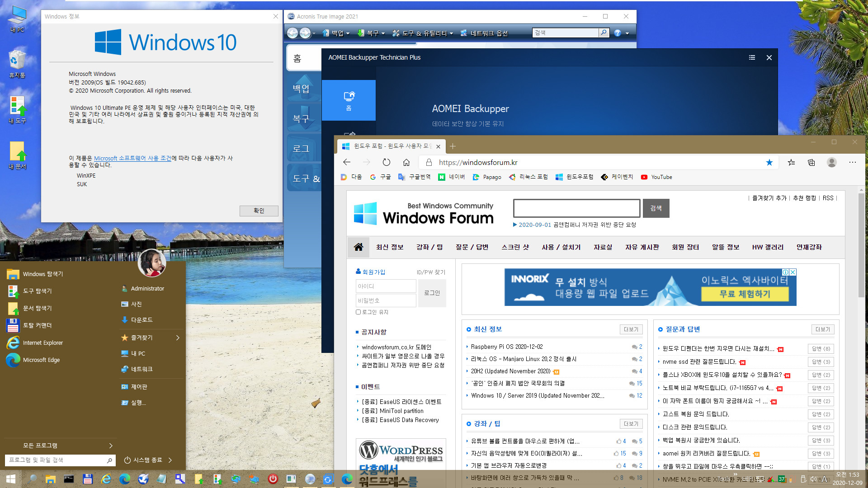
Task: Click the 검색 button on Windows Forum
Action: [x=656, y=208]
